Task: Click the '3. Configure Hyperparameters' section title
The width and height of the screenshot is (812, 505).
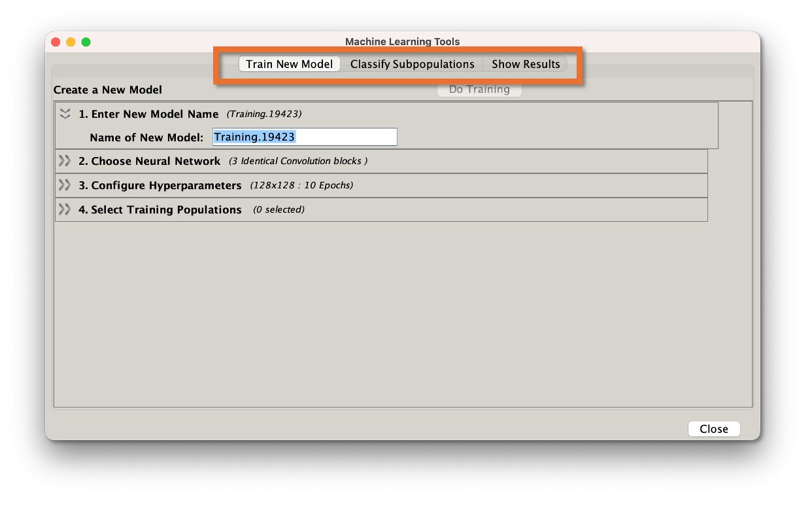Action: [160, 185]
